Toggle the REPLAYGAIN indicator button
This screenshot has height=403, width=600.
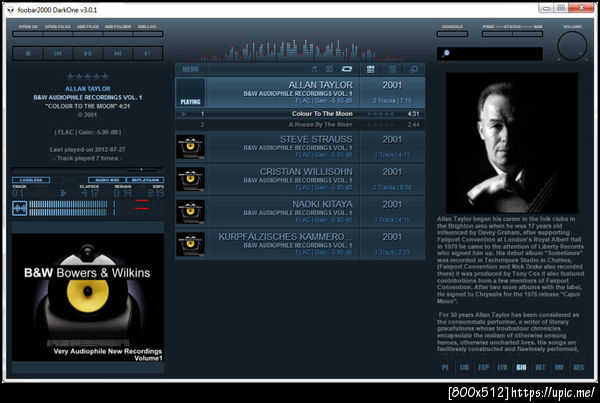[x=145, y=180]
